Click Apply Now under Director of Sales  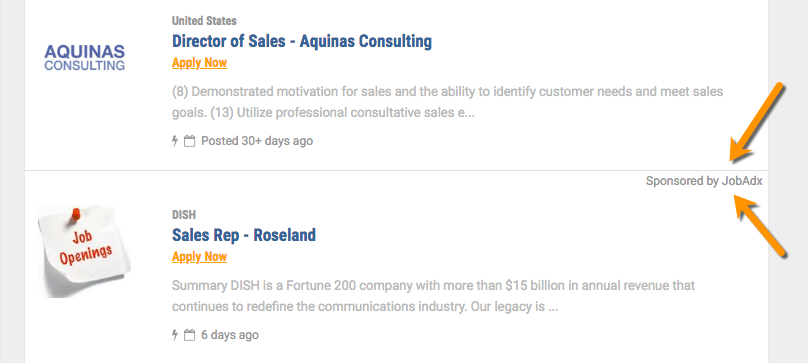(x=199, y=63)
